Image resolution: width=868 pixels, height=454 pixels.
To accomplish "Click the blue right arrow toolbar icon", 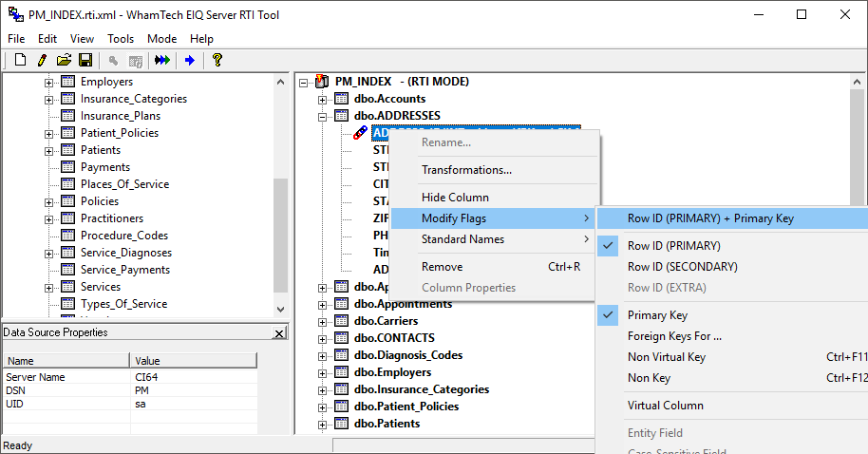I will click(190, 61).
